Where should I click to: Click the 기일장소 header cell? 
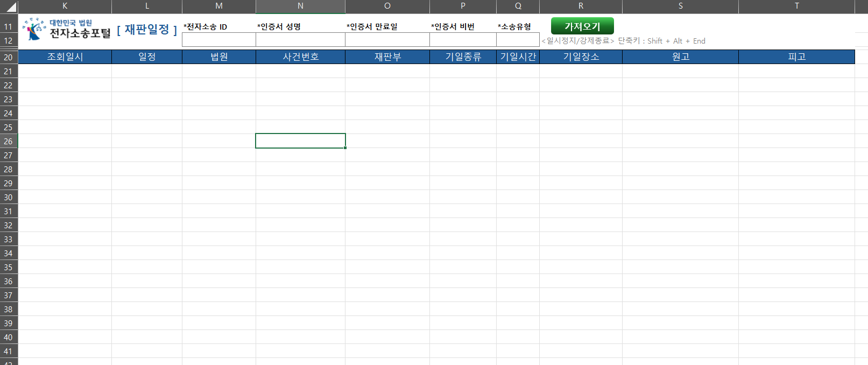pos(581,57)
